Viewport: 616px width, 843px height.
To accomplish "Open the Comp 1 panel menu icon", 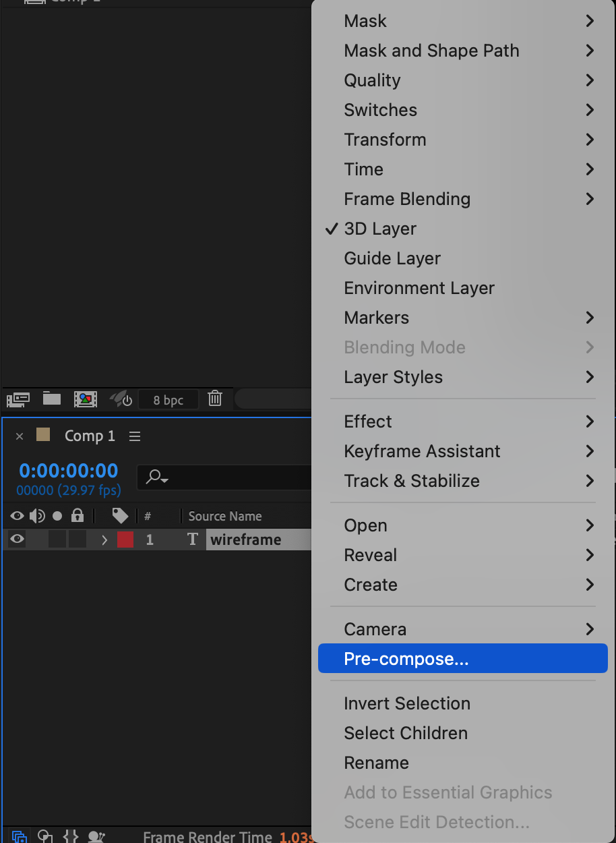I will [135, 436].
